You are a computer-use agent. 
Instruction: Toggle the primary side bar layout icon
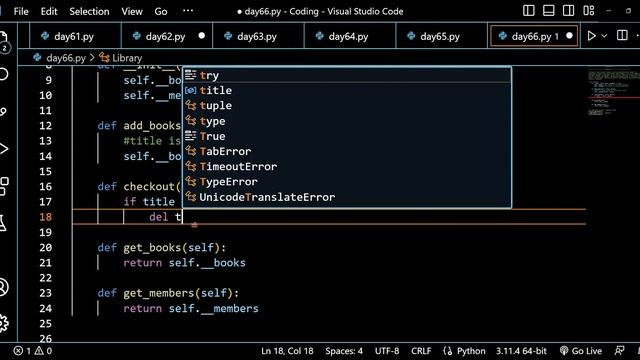(529, 11)
